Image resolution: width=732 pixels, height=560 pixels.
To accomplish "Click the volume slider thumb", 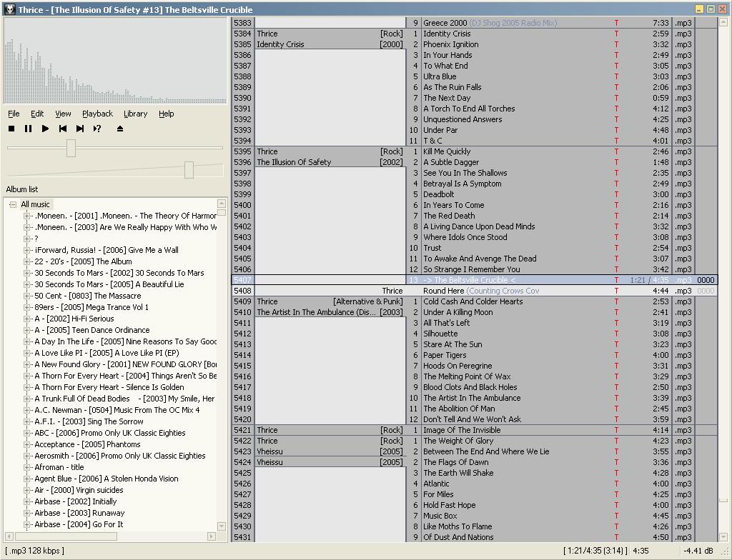I will (x=189, y=169).
